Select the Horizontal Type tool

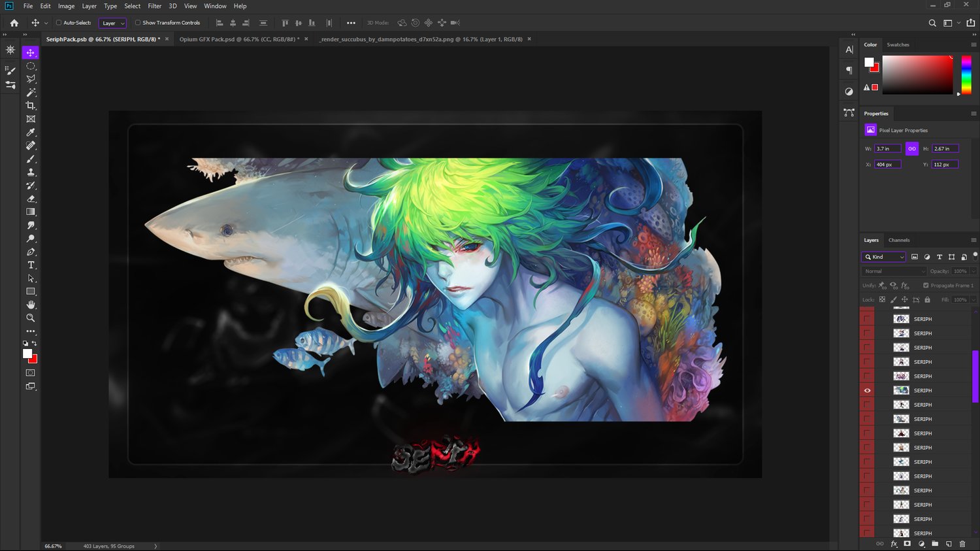[x=30, y=265]
